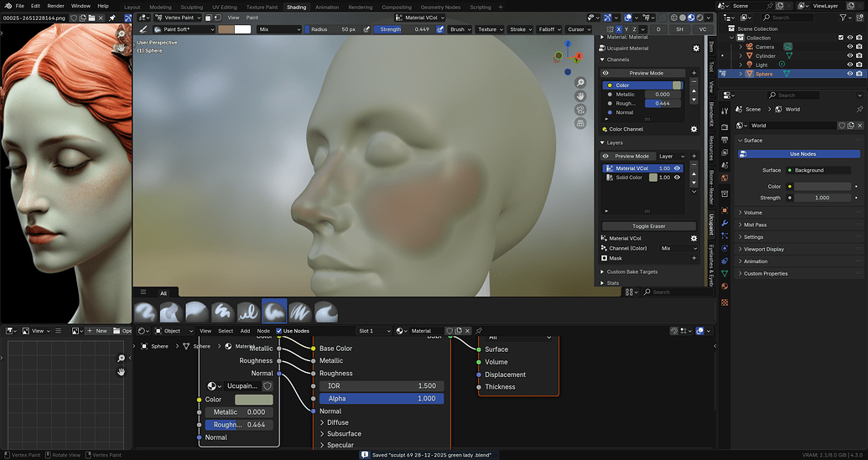This screenshot has height=460, width=868.
Task: Open the Render properties tab
Action: point(725,127)
